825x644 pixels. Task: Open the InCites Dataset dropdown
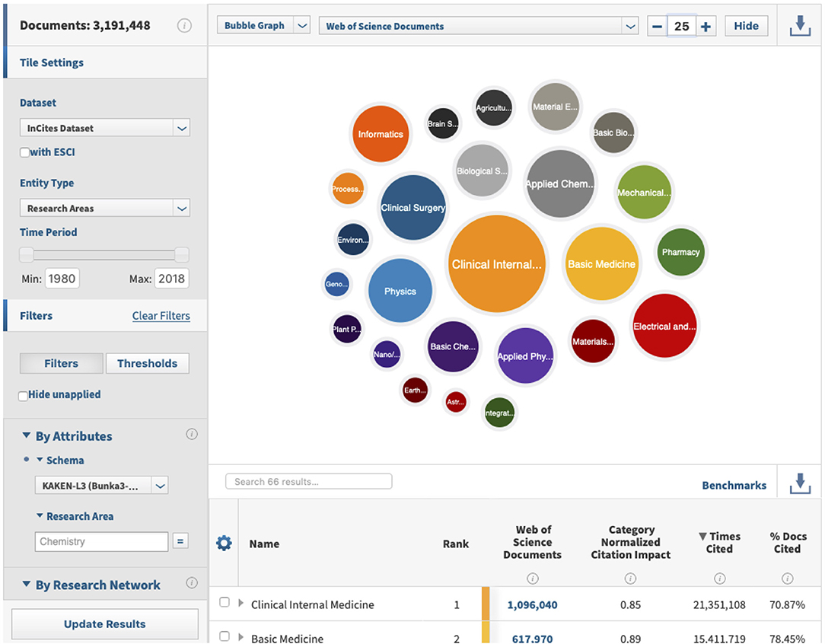click(x=105, y=128)
